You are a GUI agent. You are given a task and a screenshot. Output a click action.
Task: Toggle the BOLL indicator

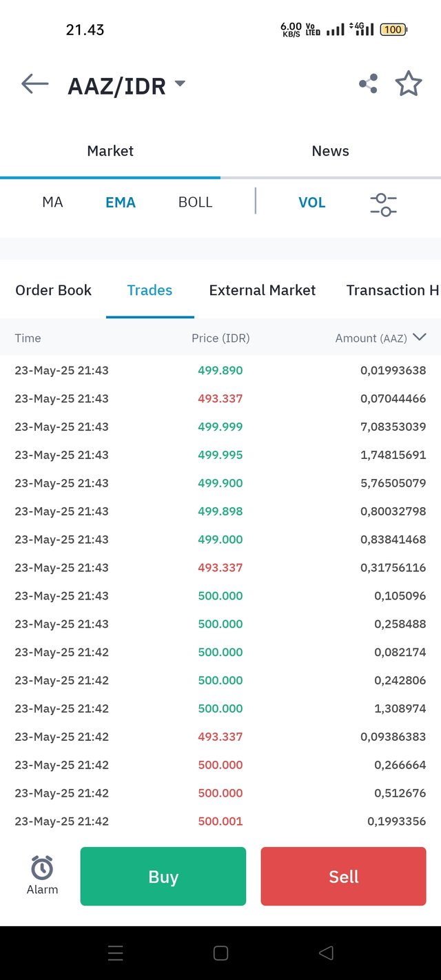195,203
